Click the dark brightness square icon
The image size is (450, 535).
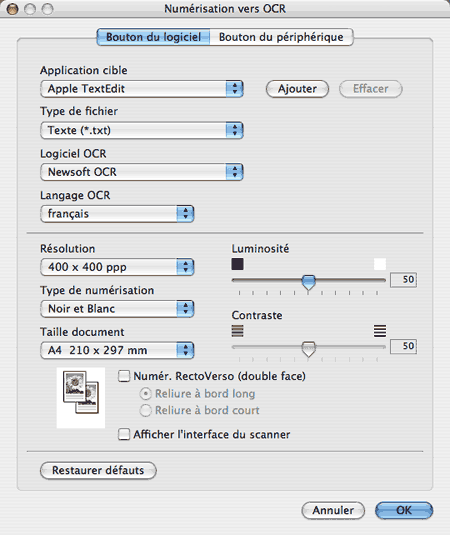[237, 264]
